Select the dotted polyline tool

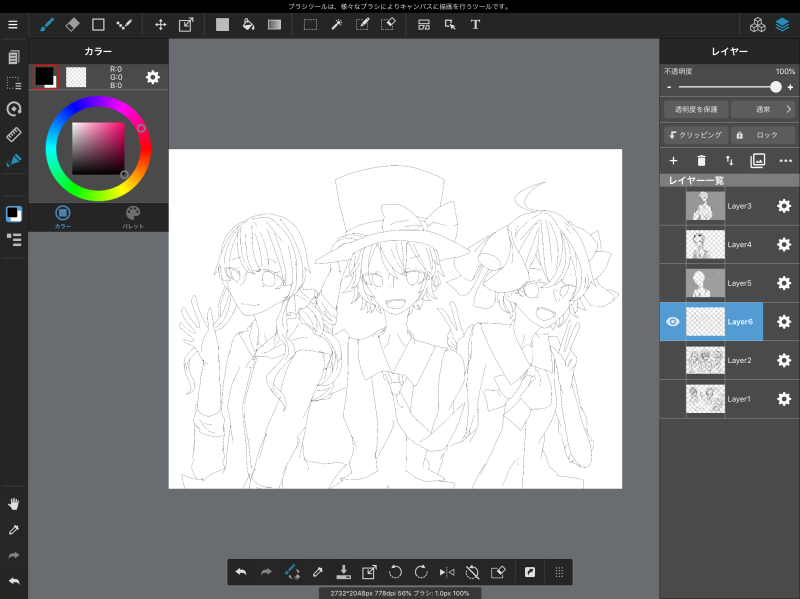(124, 24)
